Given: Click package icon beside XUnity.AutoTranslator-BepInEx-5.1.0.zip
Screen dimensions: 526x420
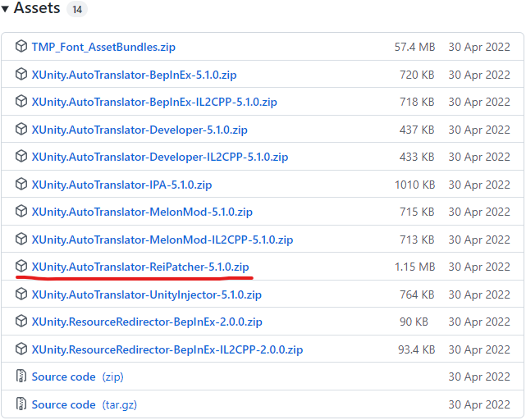Looking at the screenshot, I should pos(21,75).
